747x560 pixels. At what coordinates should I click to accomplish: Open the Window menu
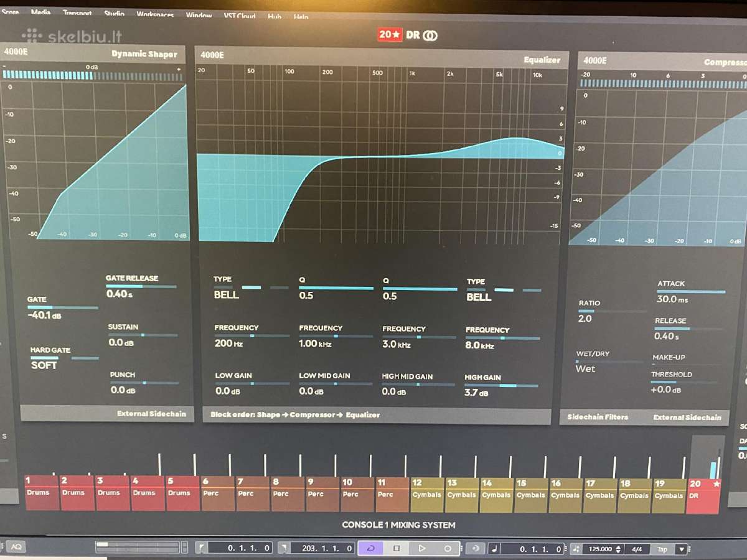(199, 15)
